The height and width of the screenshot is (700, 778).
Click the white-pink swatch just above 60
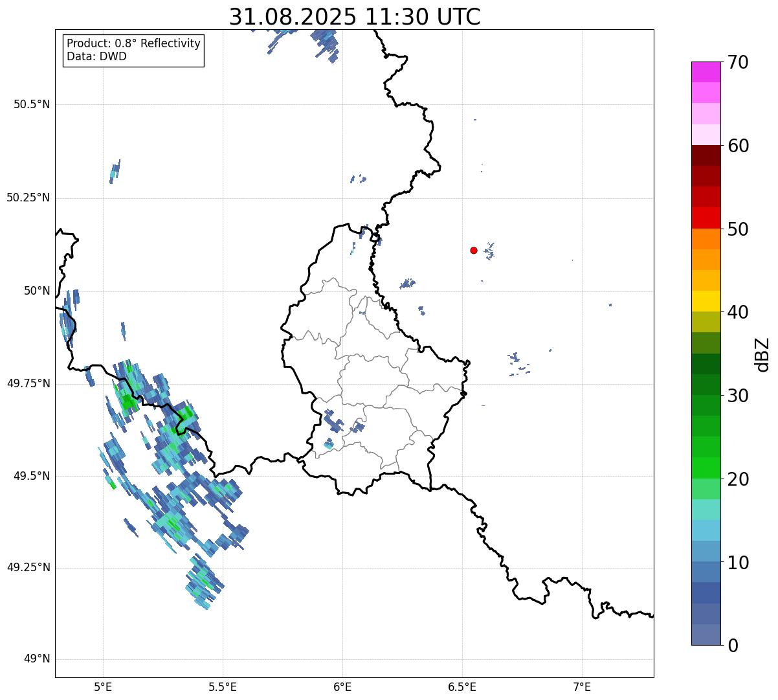pos(706,135)
